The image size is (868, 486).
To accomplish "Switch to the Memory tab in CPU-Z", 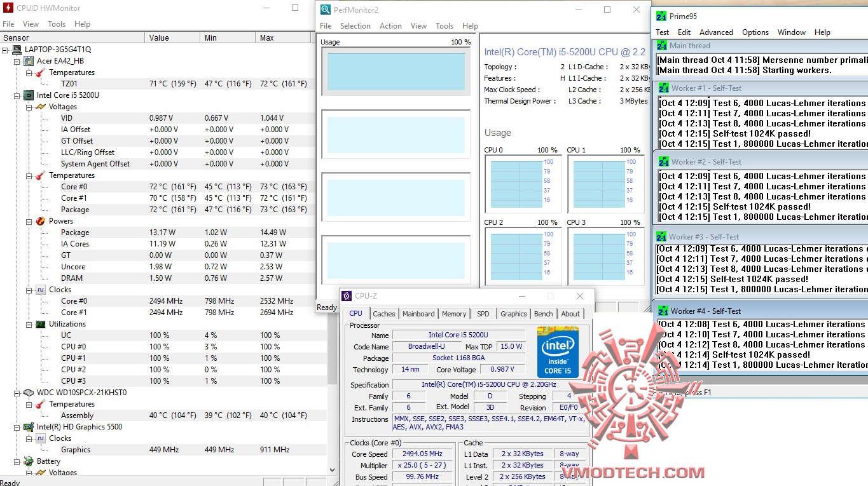I will [x=454, y=314].
